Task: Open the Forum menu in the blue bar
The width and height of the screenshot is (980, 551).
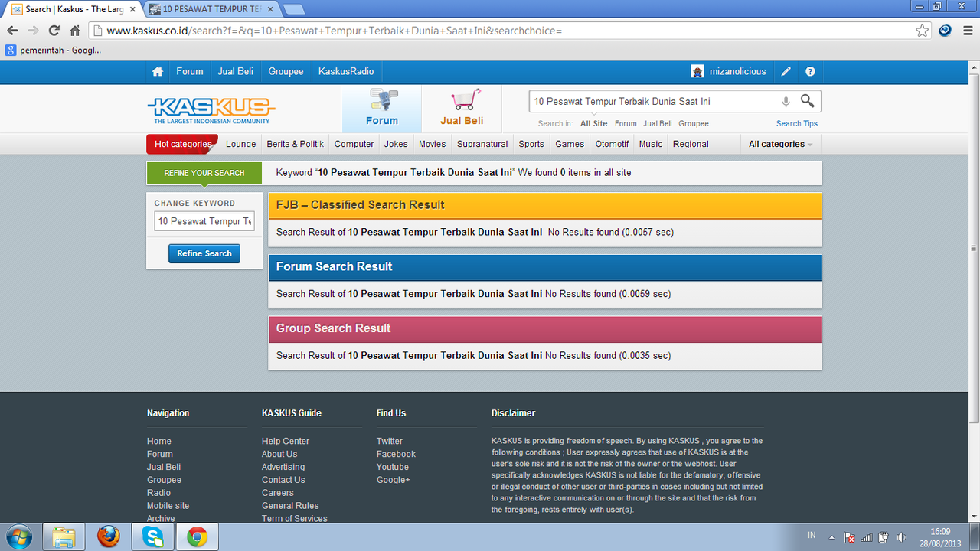Action: pos(190,71)
